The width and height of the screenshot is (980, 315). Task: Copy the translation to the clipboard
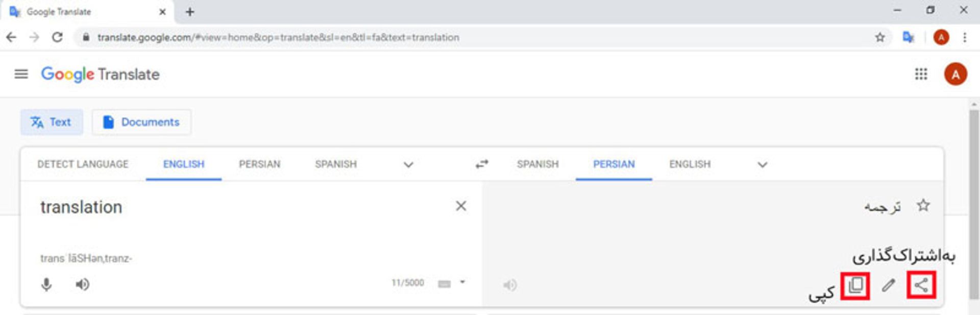click(855, 285)
